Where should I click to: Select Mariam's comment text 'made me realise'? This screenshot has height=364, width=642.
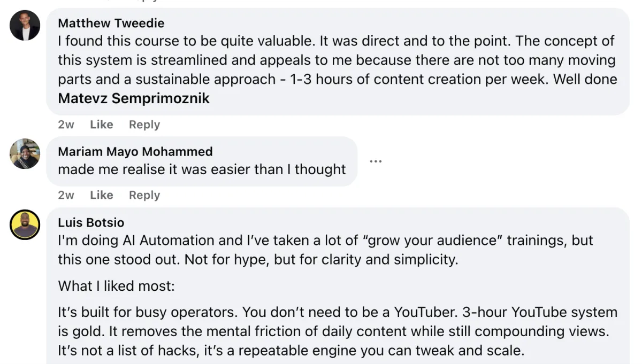[x=202, y=169]
